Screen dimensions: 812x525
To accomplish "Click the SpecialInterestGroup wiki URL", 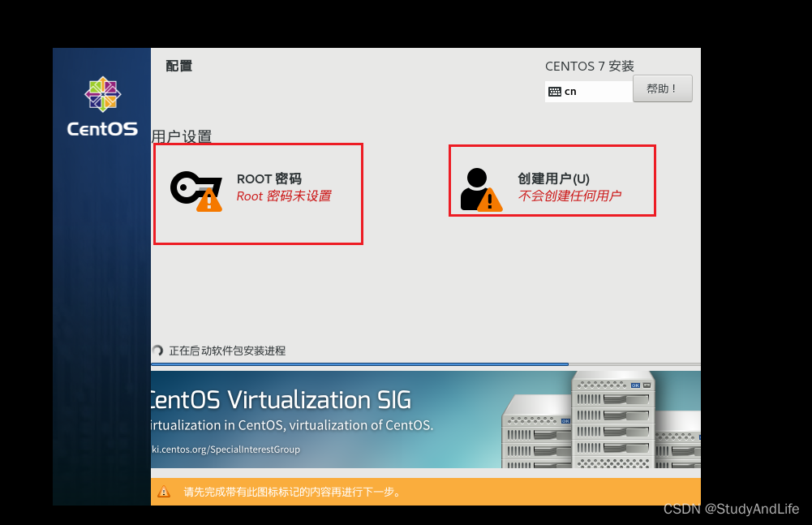I will pyautogui.click(x=226, y=450).
